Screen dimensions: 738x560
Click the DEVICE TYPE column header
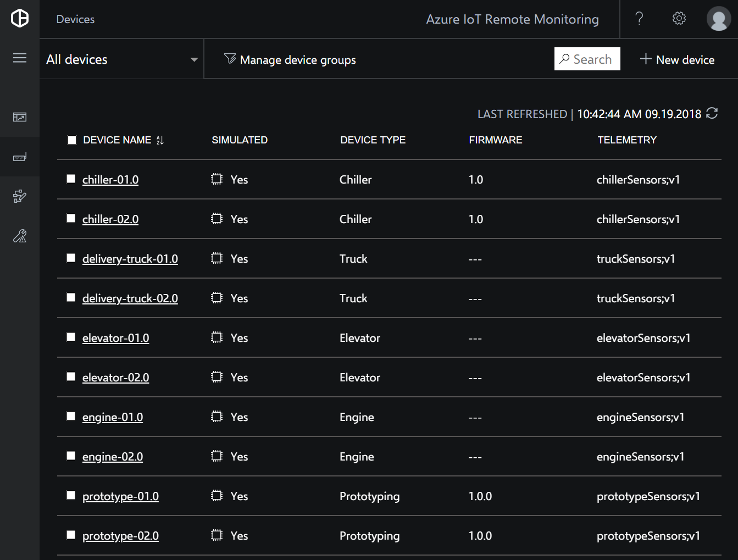coord(373,140)
